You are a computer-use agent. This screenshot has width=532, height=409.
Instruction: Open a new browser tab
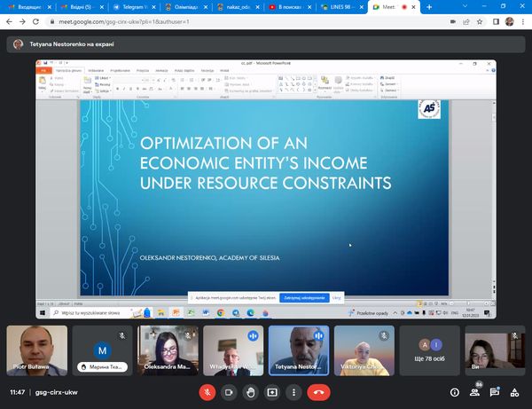[429, 6]
